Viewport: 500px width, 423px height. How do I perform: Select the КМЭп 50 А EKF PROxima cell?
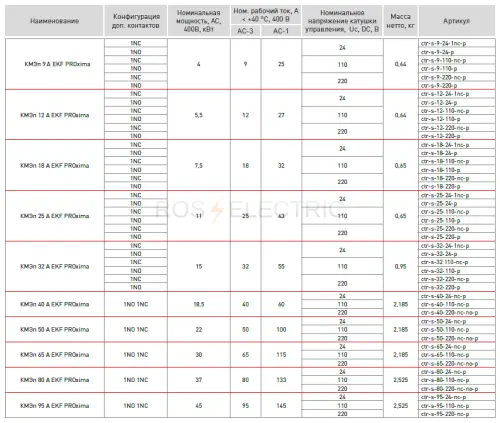[55, 329]
